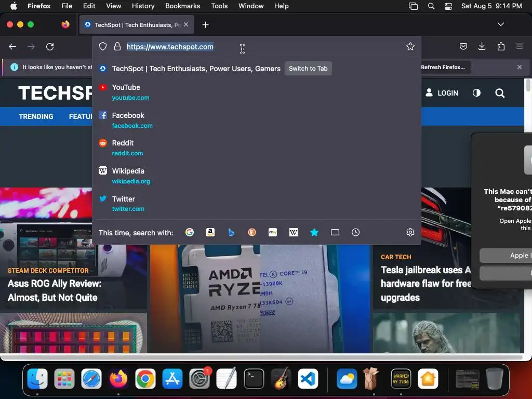Choose Facebook suggestion in URL dropdown
Viewport: 532px width, 399px height.
[257, 121]
